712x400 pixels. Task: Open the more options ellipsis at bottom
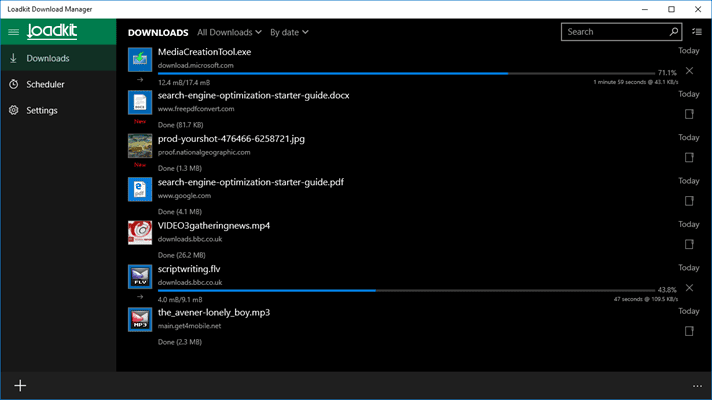[x=697, y=386]
